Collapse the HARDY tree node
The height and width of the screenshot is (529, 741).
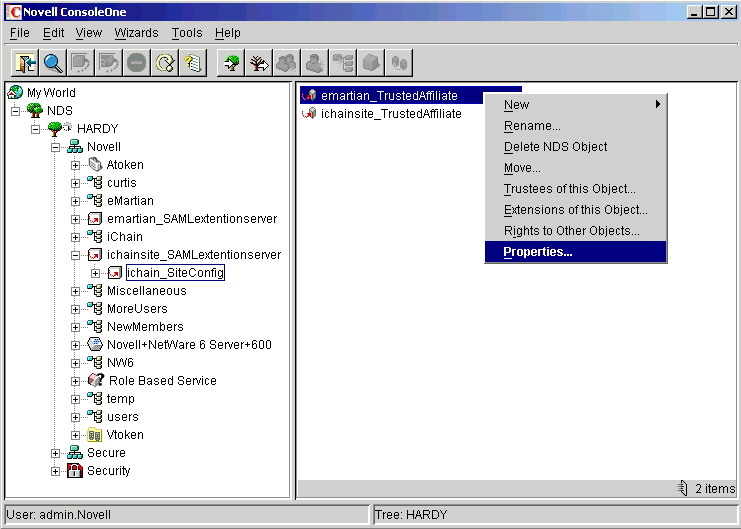point(35,129)
